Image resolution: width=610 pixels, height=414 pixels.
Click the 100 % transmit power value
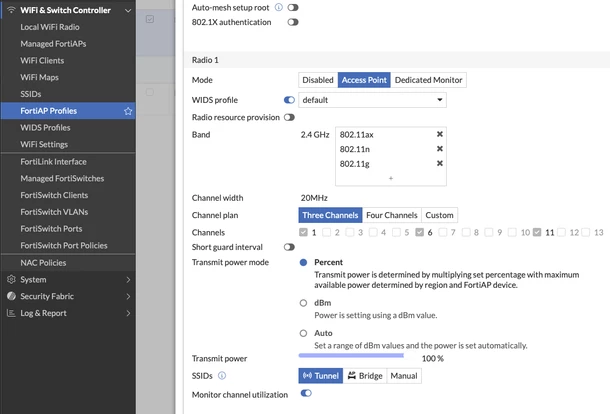tap(433, 358)
